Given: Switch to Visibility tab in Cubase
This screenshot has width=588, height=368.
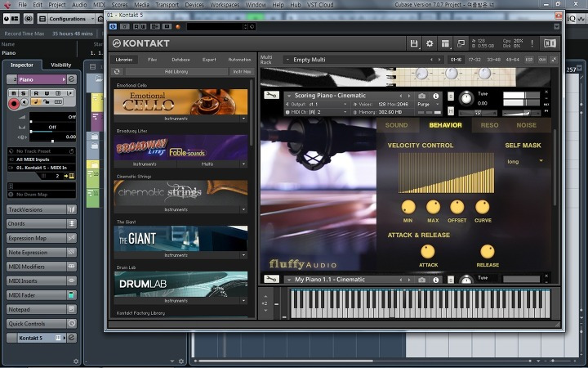Looking at the screenshot, I should click(60, 65).
